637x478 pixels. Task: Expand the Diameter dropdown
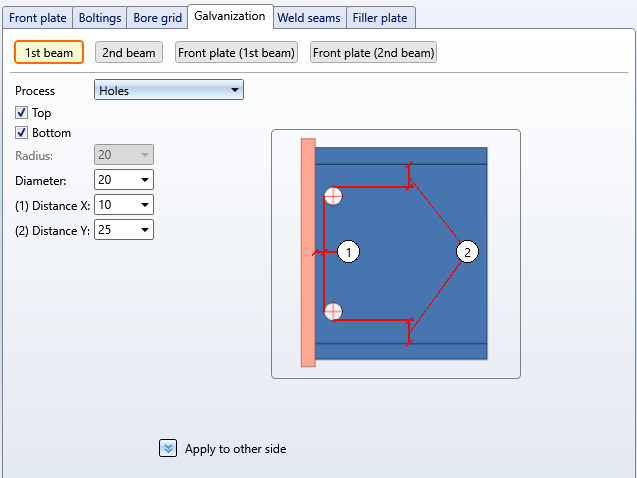pyautogui.click(x=146, y=180)
